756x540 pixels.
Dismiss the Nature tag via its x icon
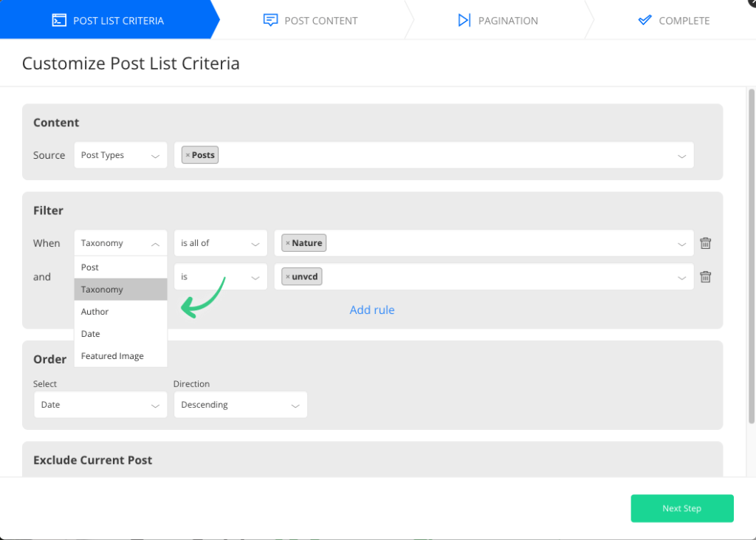click(289, 242)
